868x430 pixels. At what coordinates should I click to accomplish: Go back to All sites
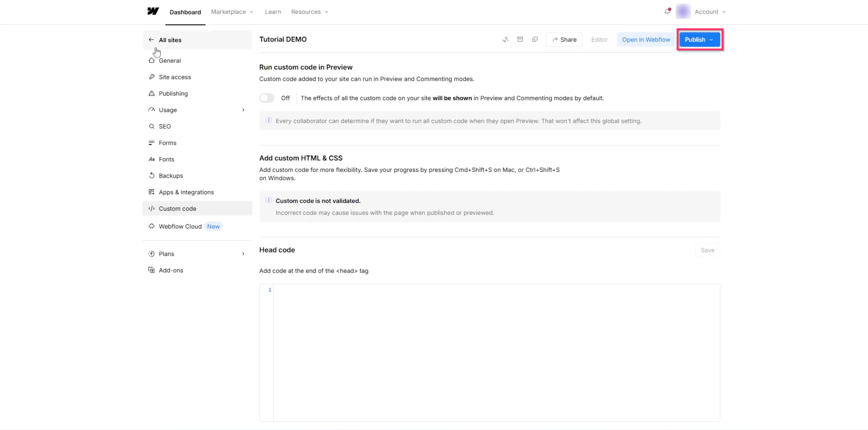[x=170, y=40]
